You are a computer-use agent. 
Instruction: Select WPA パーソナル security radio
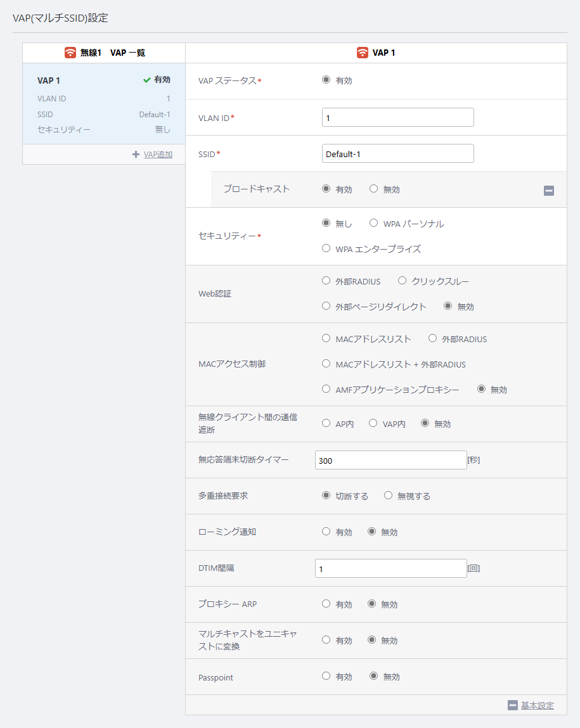point(373,223)
